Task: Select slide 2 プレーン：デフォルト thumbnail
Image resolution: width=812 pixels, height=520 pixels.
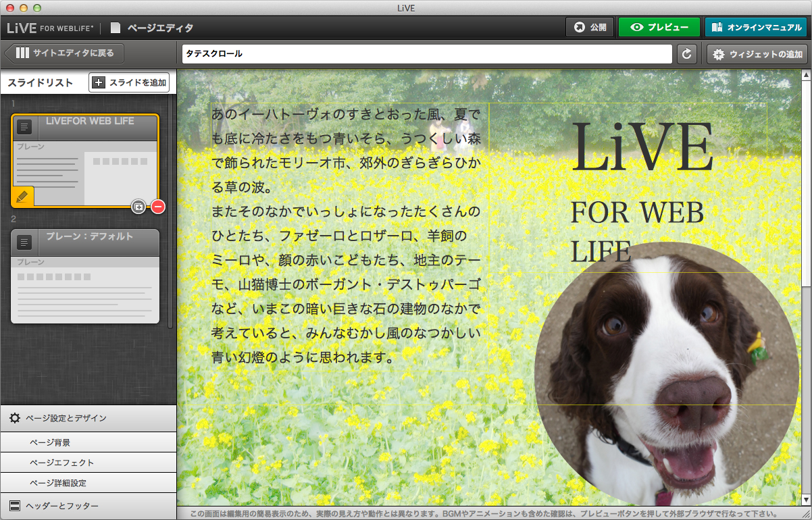Action: [x=84, y=276]
